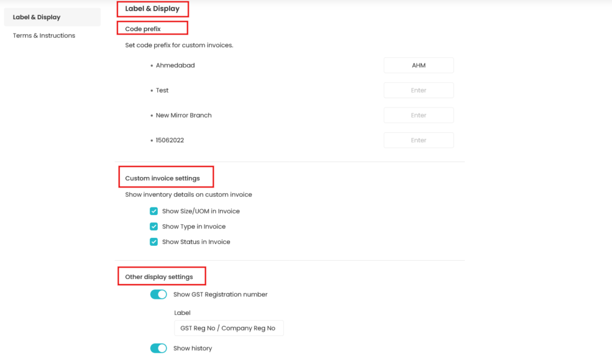The width and height of the screenshot is (612, 364).
Task: Select the New Mirror Branch prefix input
Action: coord(418,115)
